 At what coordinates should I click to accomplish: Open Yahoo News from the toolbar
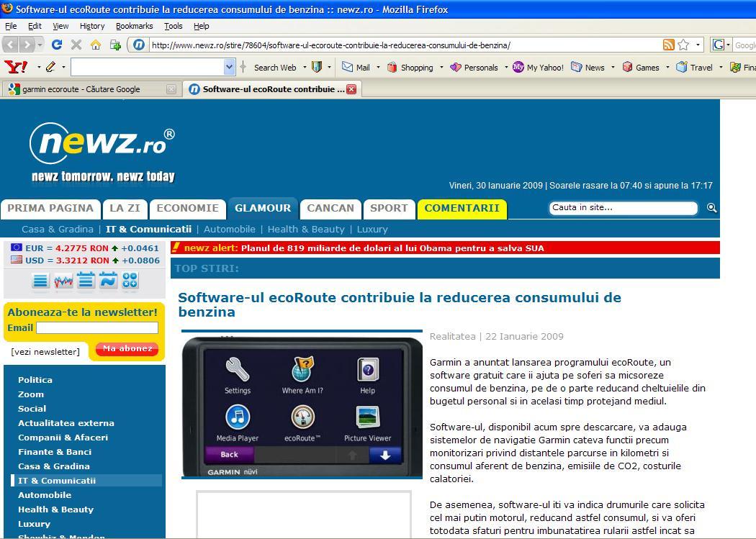588,68
